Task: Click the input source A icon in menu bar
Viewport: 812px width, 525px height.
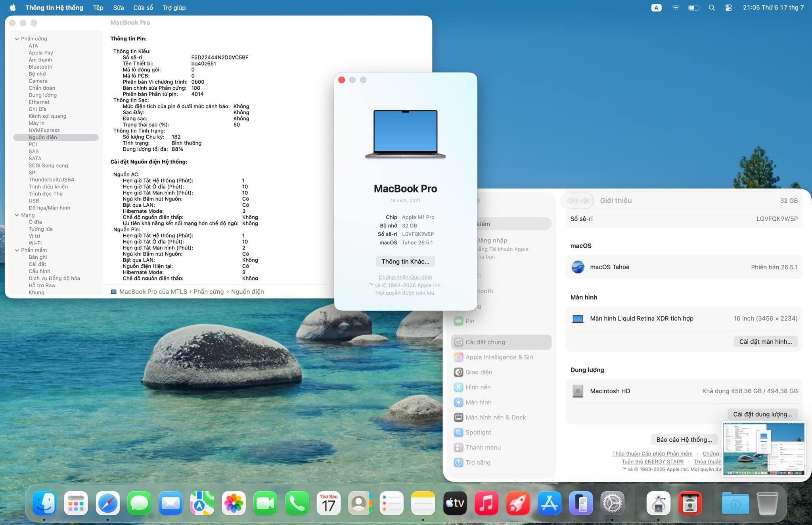Action: [656, 8]
